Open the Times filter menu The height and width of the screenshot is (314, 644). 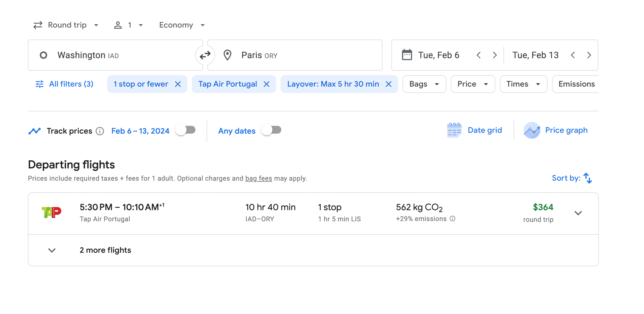(x=523, y=84)
